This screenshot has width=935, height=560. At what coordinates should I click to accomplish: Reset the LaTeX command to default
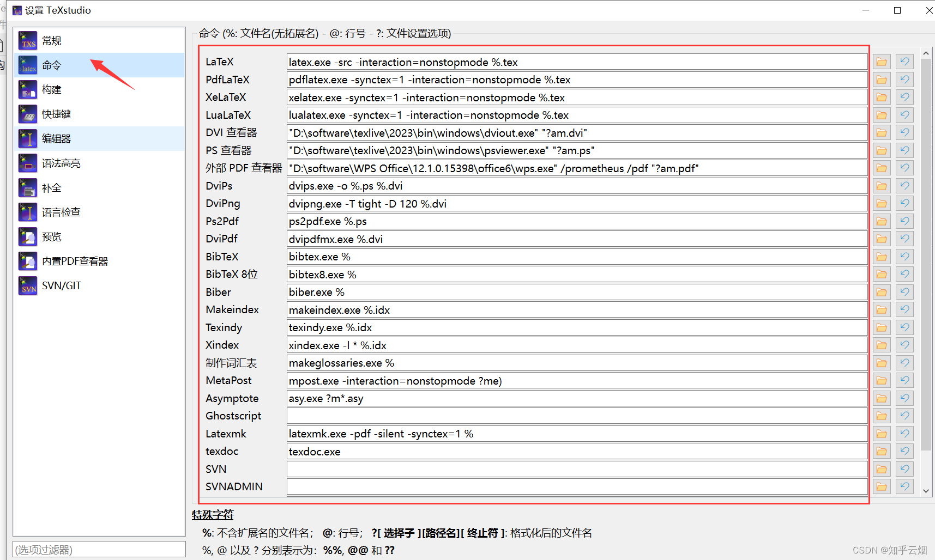pyautogui.click(x=904, y=62)
